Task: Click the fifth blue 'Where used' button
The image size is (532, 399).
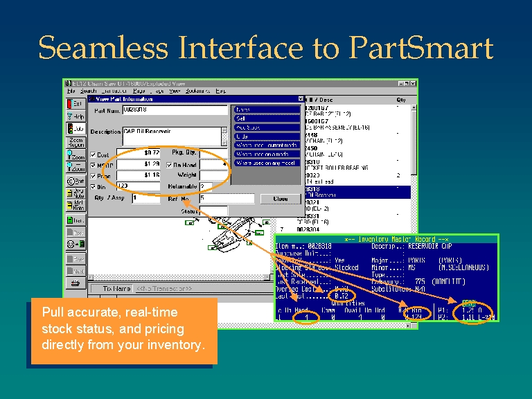Action: click(x=267, y=145)
